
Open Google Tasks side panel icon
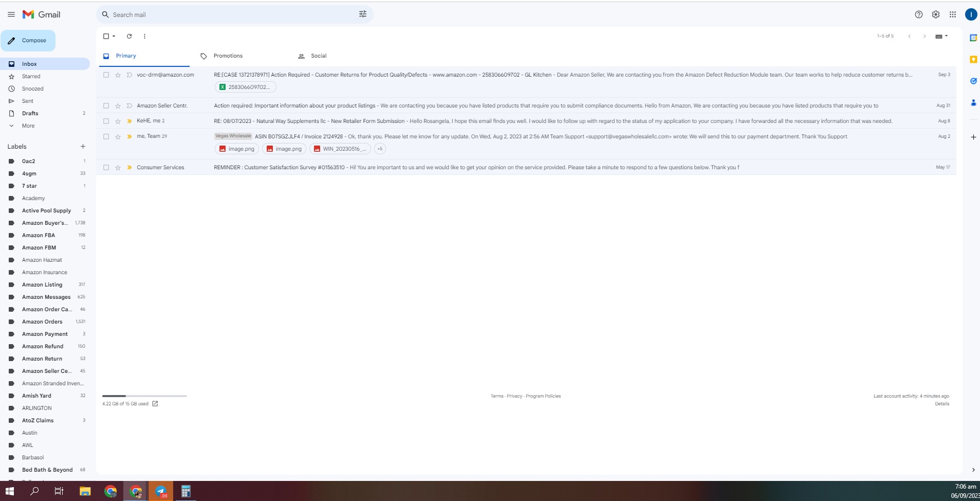973,81
